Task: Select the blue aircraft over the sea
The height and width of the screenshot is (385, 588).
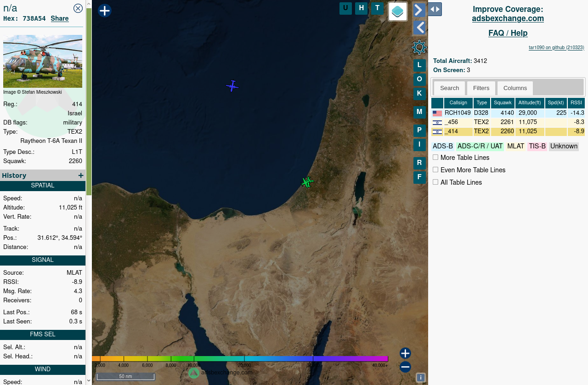Action: point(232,86)
